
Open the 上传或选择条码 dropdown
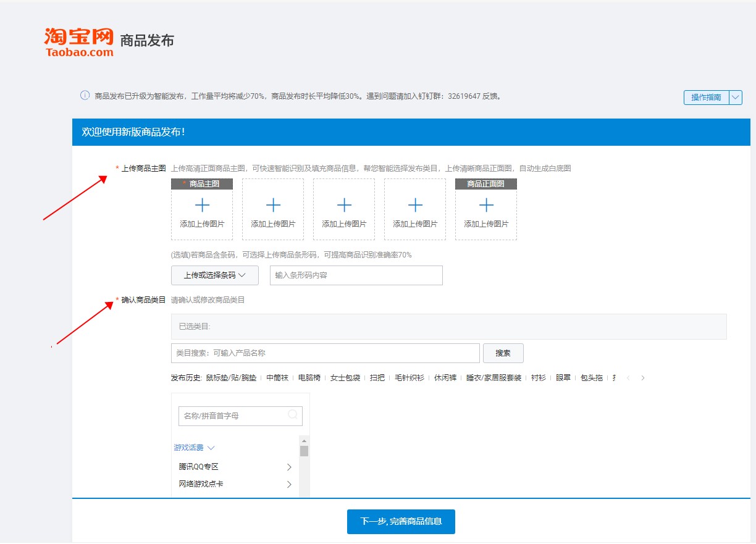pos(214,275)
